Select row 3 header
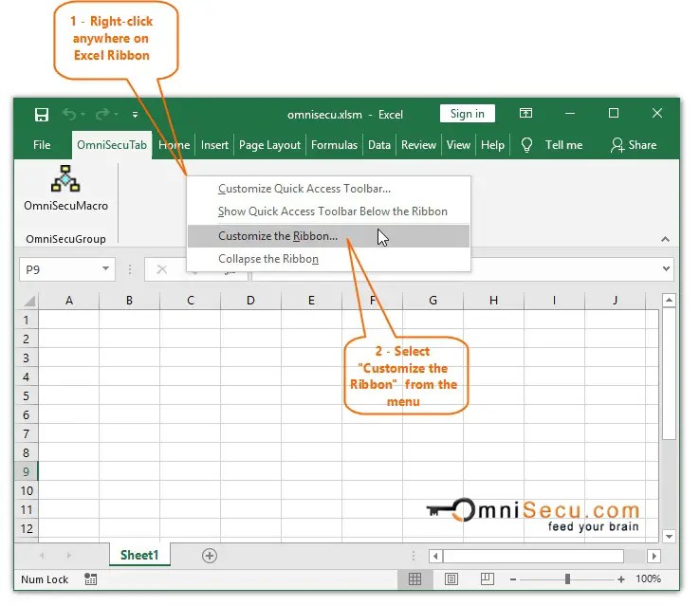Viewport: 700px width, 606px height. coord(26,358)
